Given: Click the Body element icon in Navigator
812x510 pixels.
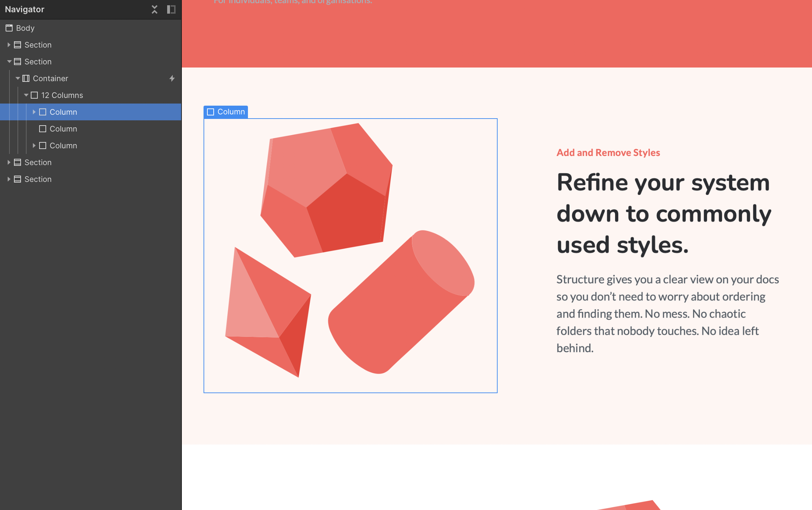Looking at the screenshot, I should click(9, 28).
